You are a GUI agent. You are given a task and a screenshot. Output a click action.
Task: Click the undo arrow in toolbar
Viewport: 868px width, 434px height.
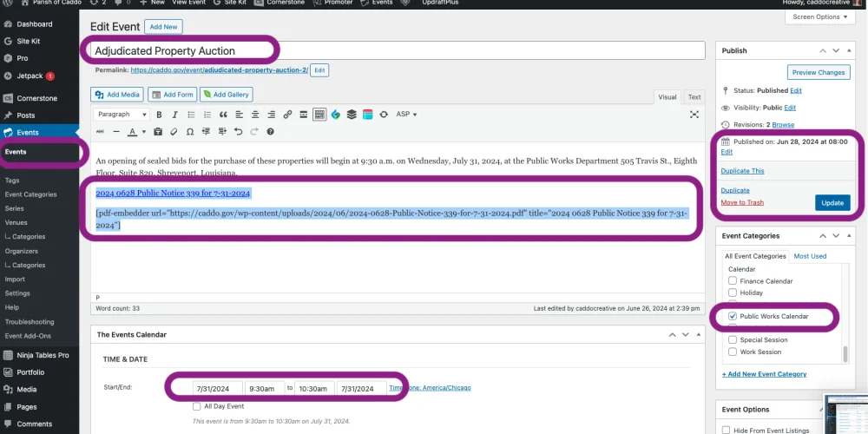(239, 132)
